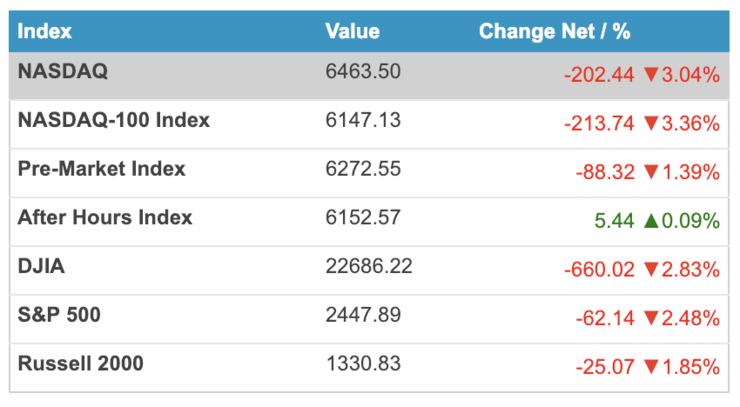The image size is (740, 407).
Task: Click the down arrow in Russell 2000 row
Action: (651, 367)
